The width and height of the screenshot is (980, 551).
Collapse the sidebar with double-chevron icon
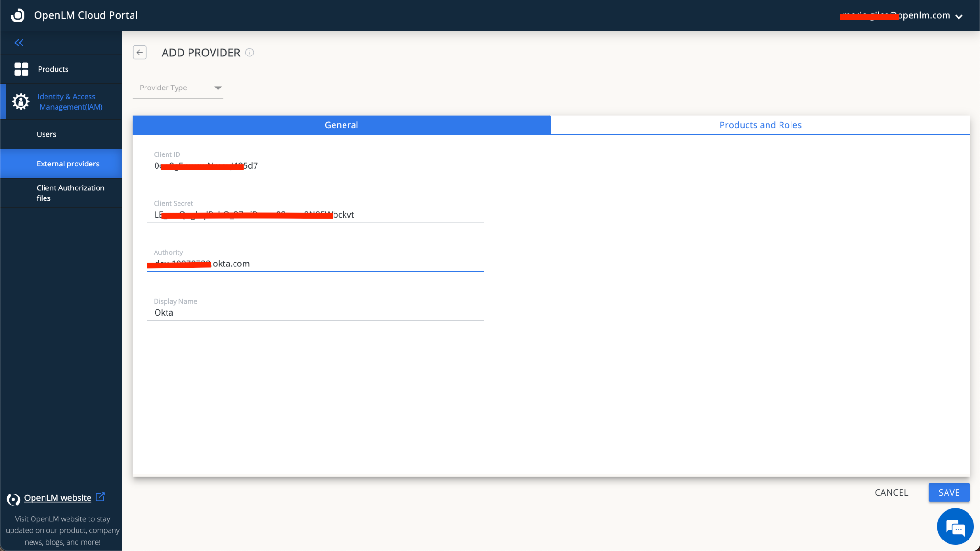[19, 43]
